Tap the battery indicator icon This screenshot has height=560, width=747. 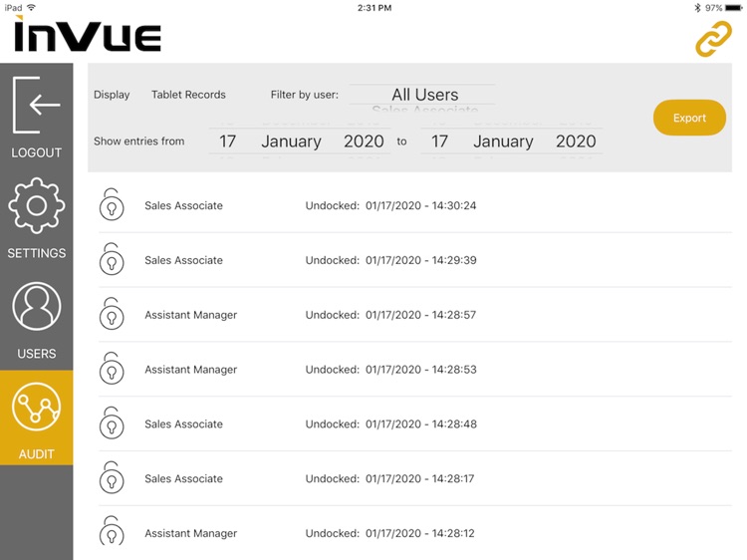tap(734, 8)
